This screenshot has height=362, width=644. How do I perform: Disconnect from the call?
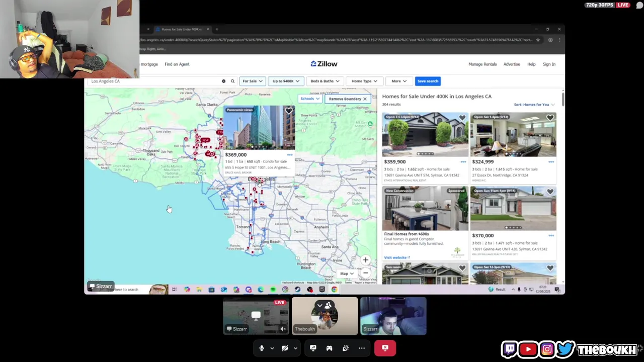pyautogui.click(x=385, y=348)
